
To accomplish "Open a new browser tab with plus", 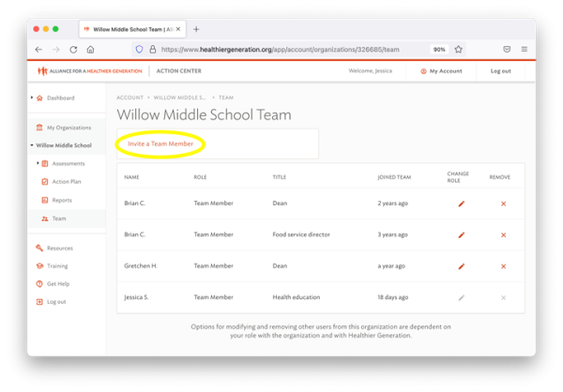I will pos(196,29).
